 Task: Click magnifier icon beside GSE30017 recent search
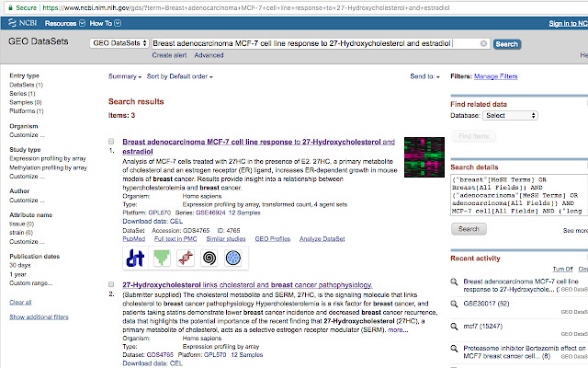454,304
